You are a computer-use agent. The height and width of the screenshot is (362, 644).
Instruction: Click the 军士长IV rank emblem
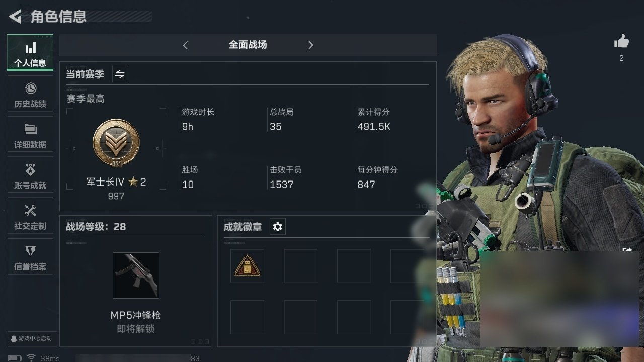click(x=116, y=143)
